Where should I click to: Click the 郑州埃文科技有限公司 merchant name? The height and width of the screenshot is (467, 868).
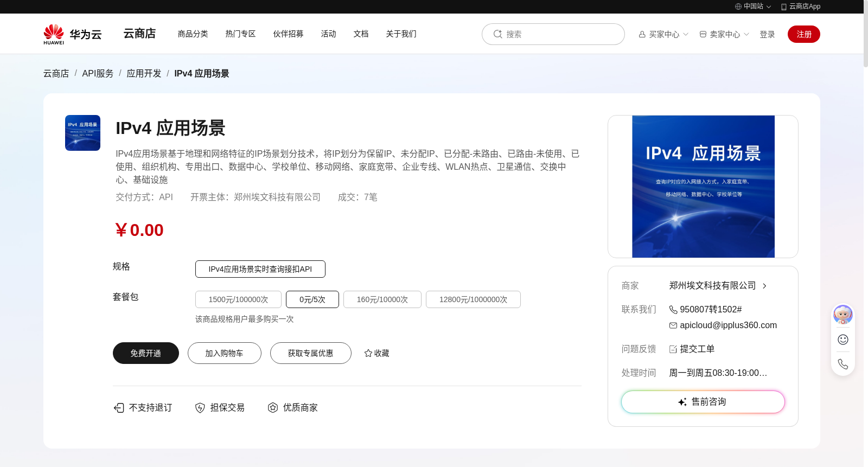712,286
